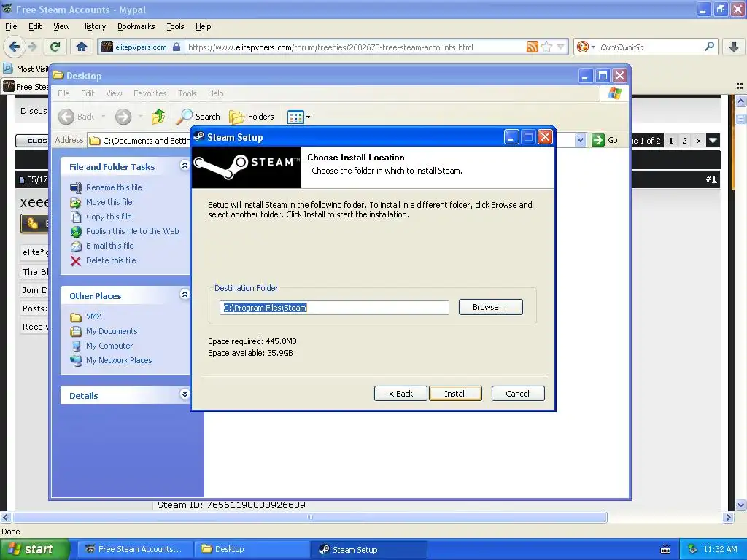Switch to Free Steam Accounts taskbar button
The width and height of the screenshot is (747, 560).
(x=135, y=549)
